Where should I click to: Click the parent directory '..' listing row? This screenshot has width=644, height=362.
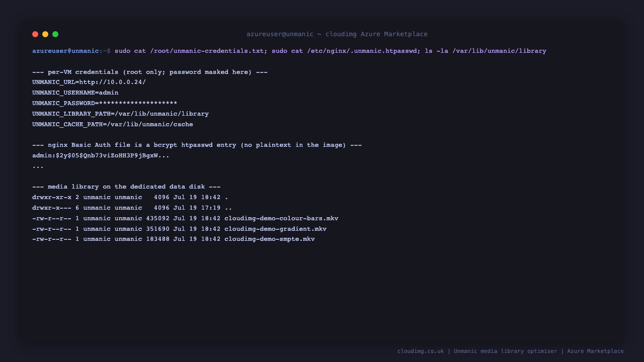point(132,208)
